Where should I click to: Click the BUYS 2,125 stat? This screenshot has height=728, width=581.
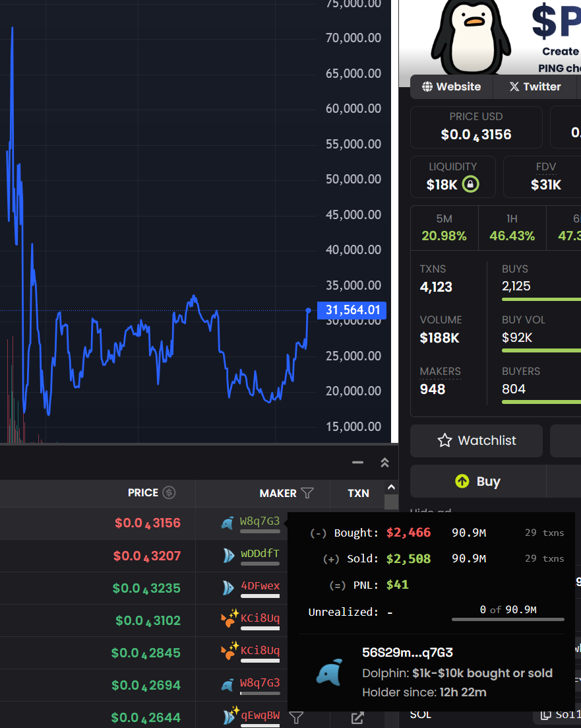(516, 278)
